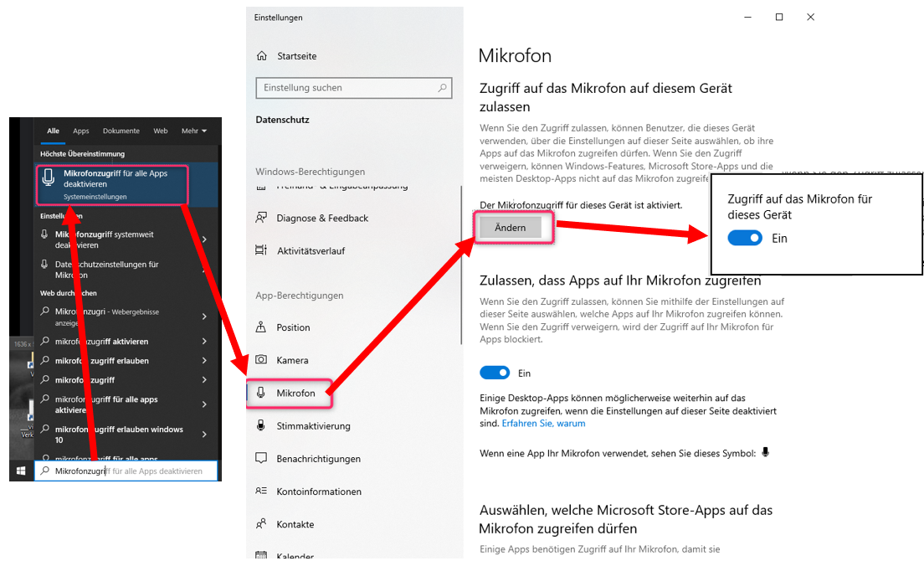
Task: Click search icon beside 'mikrofonzugriff aktivieren'
Action: [45, 341]
